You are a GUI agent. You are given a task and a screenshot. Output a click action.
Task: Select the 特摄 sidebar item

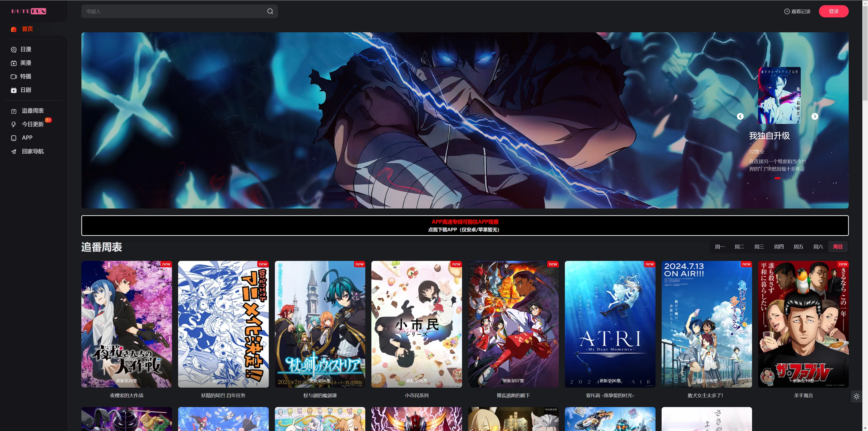point(26,76)
